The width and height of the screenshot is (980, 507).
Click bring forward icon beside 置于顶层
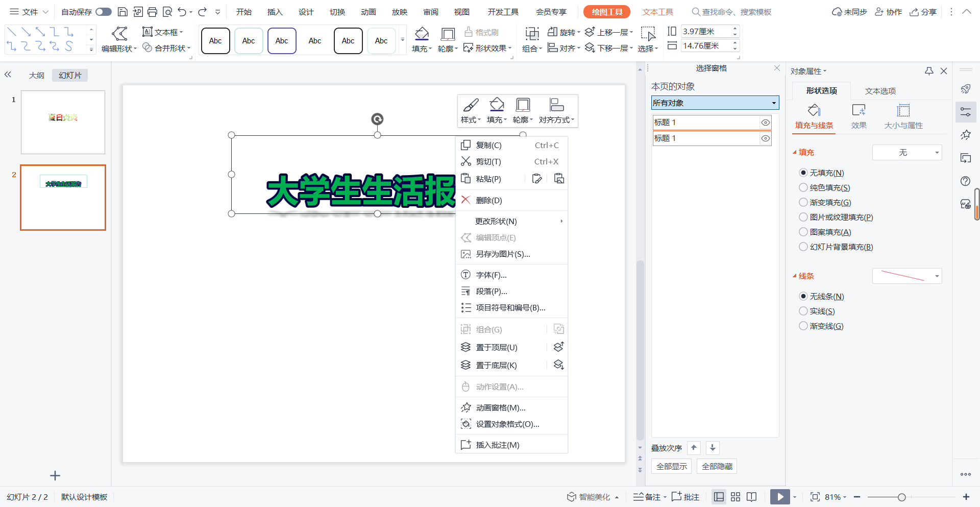[559, 347]
